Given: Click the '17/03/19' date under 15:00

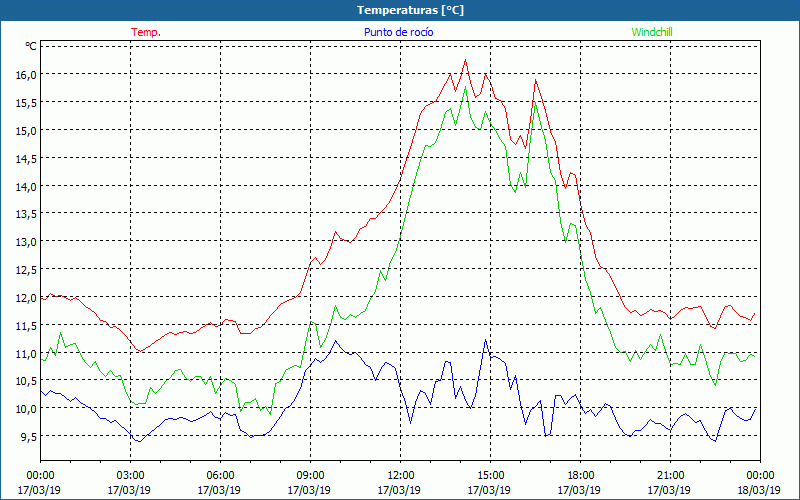Looking at the screenshot, I should 489,490.
